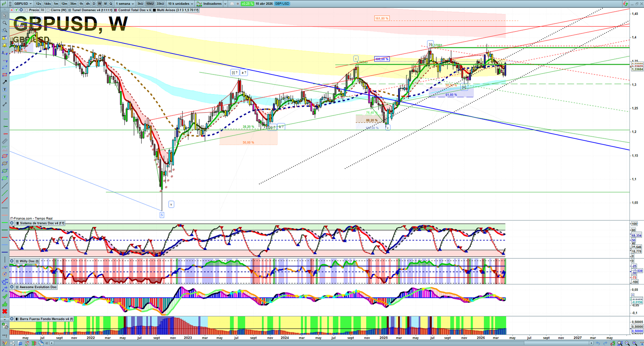
Task: Click the horizontal scrollbar under the chart
Action: pyautogui.click(x=322, y=343)
